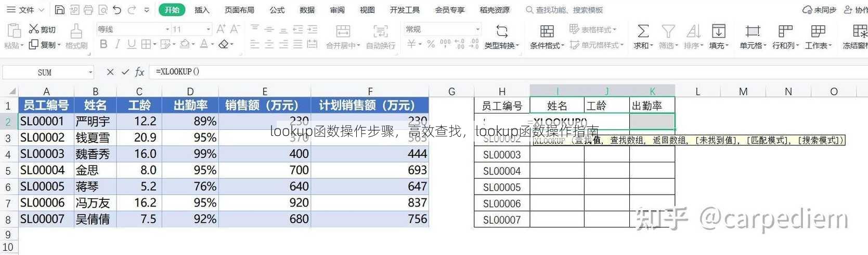This screenshot has width=868, height=255.
Task: Align cell text to the left
Action: 254,45
